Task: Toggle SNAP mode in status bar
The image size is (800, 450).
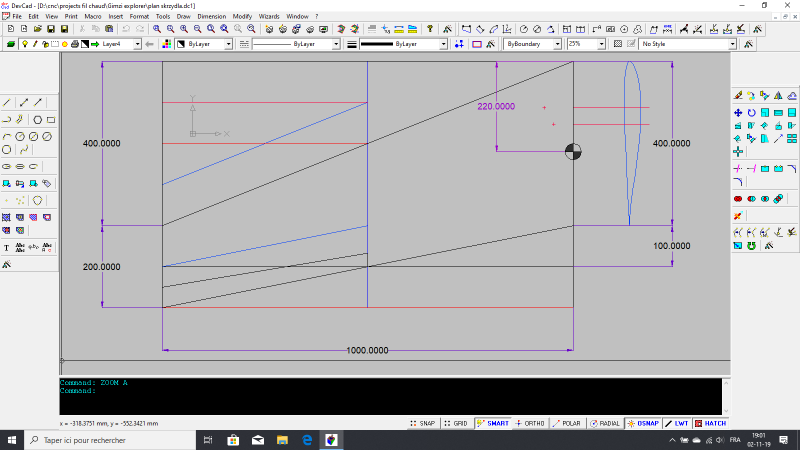Action: point(422,423)
